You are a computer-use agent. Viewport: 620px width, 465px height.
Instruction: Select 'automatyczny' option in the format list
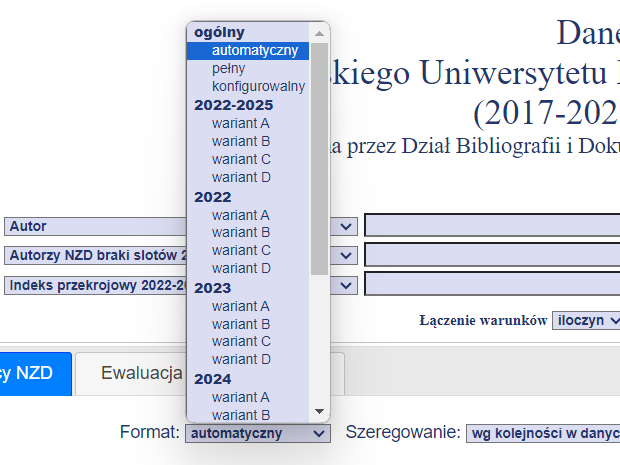(x=254, y=51)
